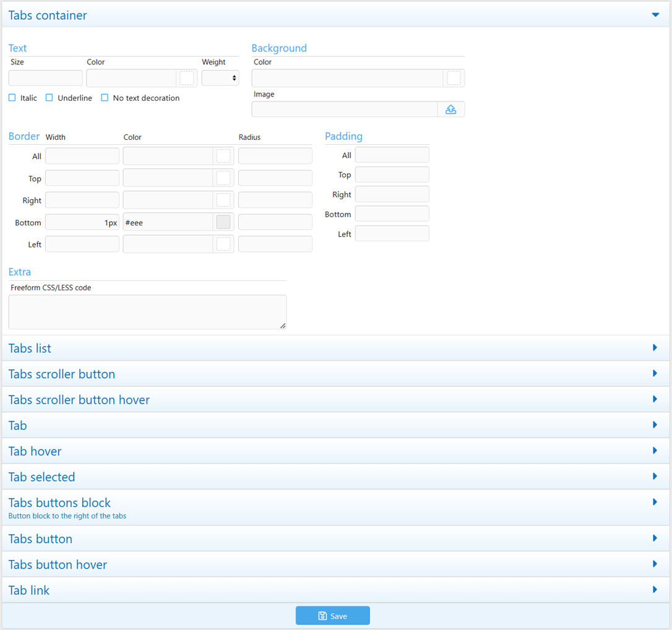
Task: Open the Border Left color swatch
Action: 223,244
